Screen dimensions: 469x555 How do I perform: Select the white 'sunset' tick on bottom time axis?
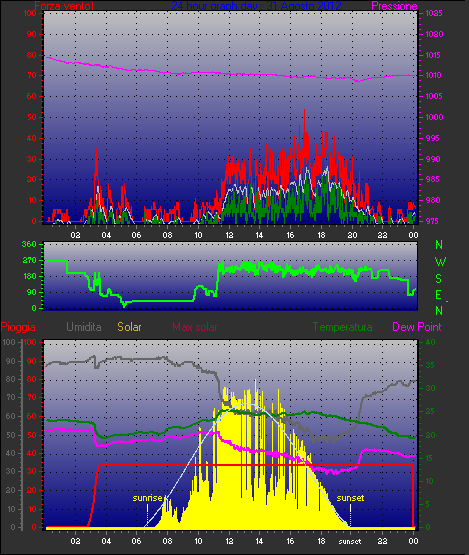point(350,541)
